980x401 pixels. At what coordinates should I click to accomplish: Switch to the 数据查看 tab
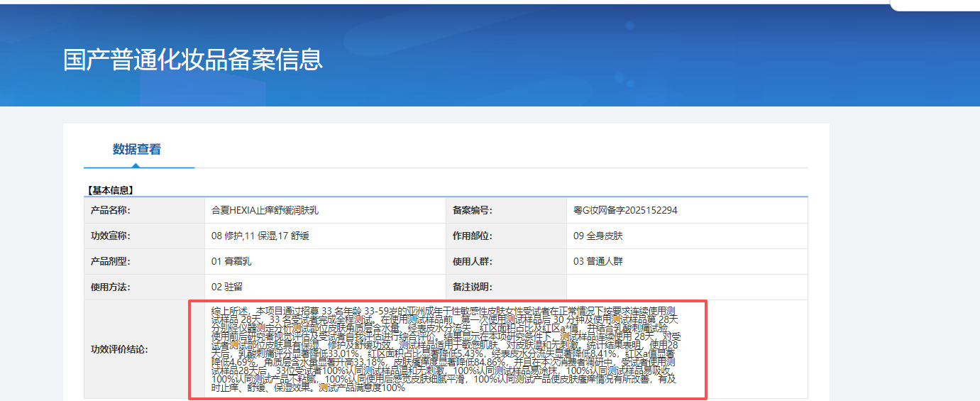click(137, 149)
